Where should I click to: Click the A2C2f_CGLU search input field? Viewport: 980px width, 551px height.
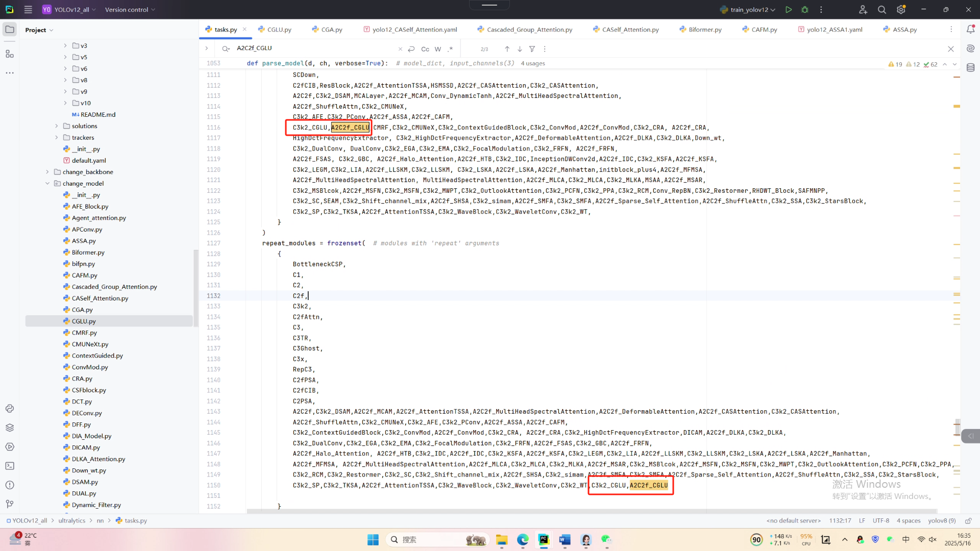click(x=311, y=48)
